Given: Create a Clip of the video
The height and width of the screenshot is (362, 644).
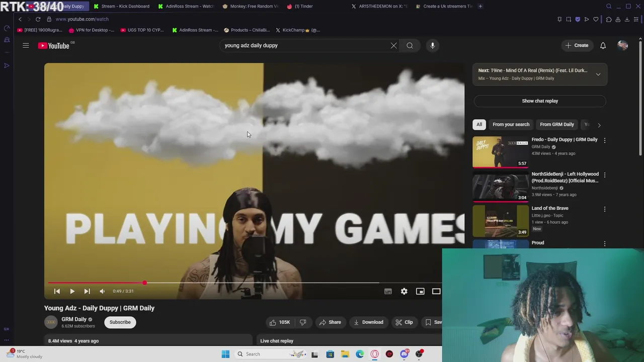Looking at the screenshot, I should coord(404,322).
